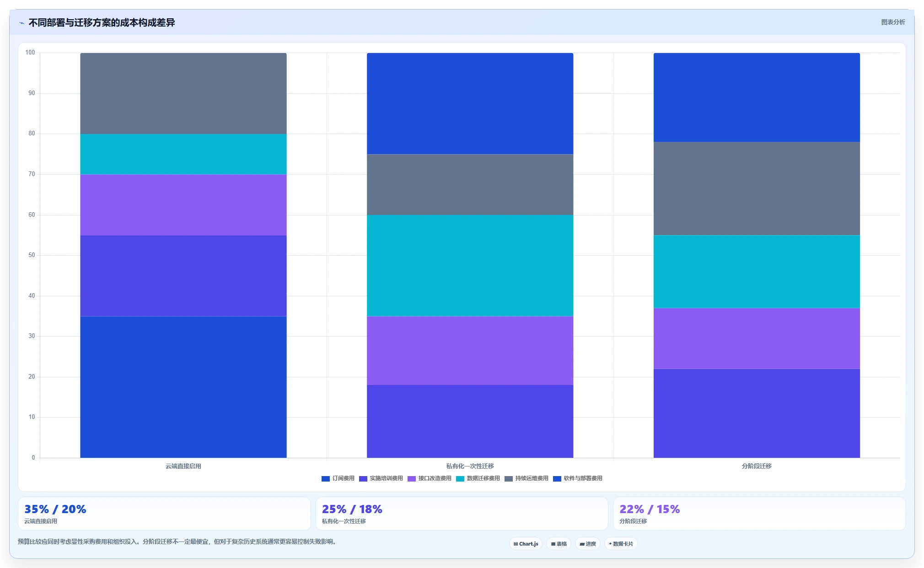Click the 图表分析 label in header
The height and width of the screenshot is (568, 924).
point(893,22)
